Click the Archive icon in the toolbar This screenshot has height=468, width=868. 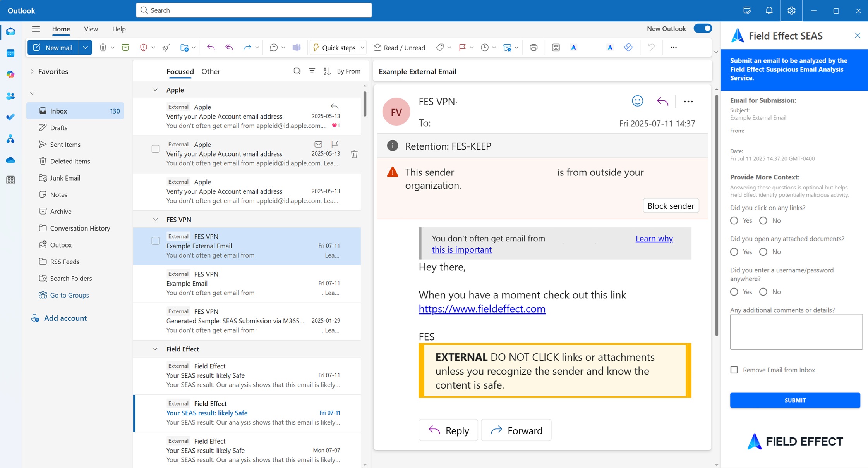tap(125, 47)
